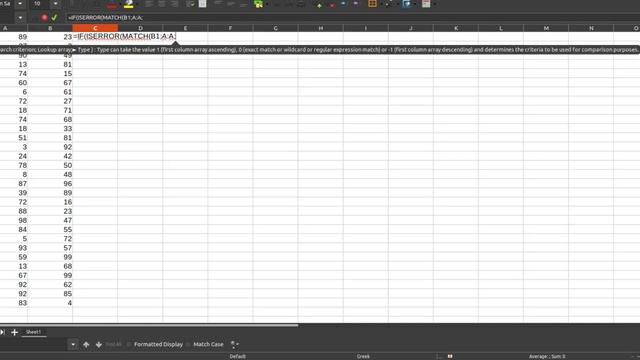
Task: Select the cell containing 96
Action: click(50, 184)
